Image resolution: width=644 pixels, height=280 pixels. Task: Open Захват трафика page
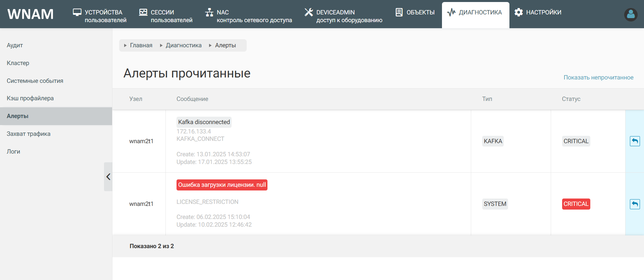point(29,134)
